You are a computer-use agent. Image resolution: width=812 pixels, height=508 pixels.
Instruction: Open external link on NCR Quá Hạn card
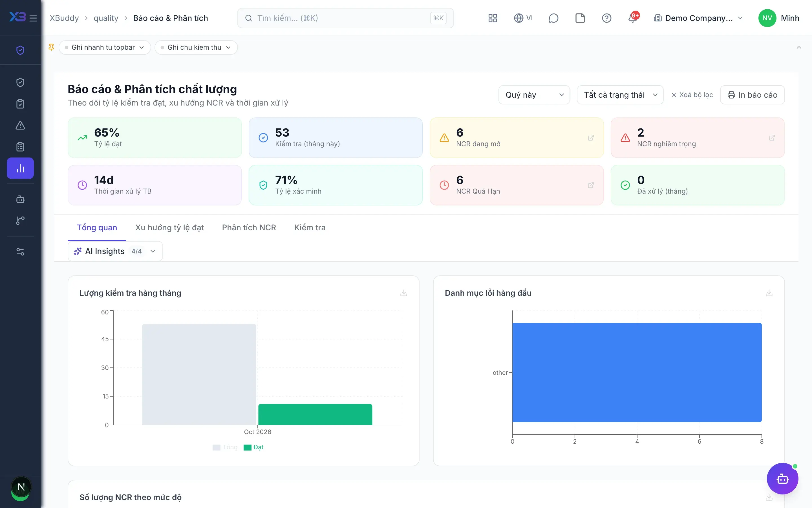click(591, 185)
